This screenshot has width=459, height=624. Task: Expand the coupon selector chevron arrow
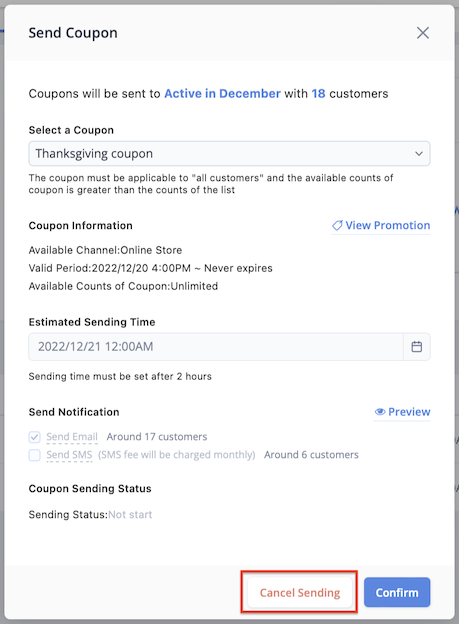coord(419,154)
